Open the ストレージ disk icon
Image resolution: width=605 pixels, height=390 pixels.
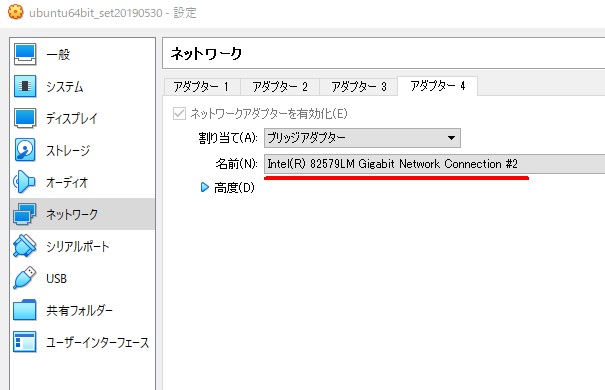point(25,150)
